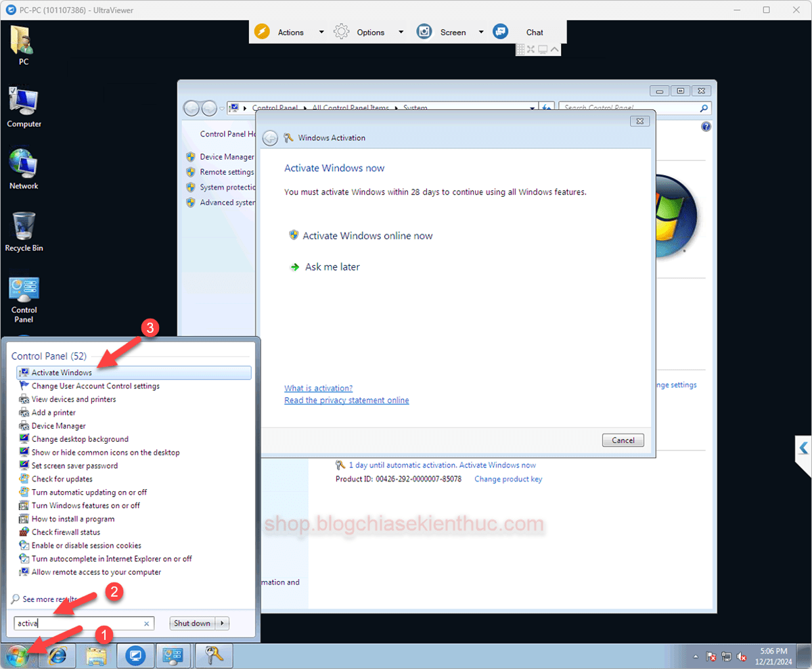Image resolution: width=812 pixels, height=669 pixels.
Task: Click the monitor icon under UltraViewer toolbar
Action: [543, 49]
